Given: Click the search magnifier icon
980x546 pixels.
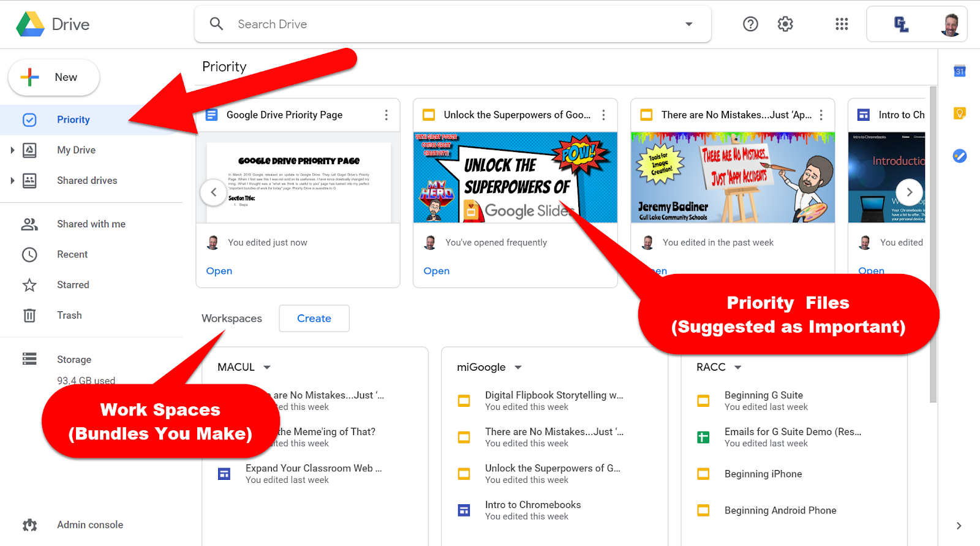Looking at the screenshot, I should (216, 24).
